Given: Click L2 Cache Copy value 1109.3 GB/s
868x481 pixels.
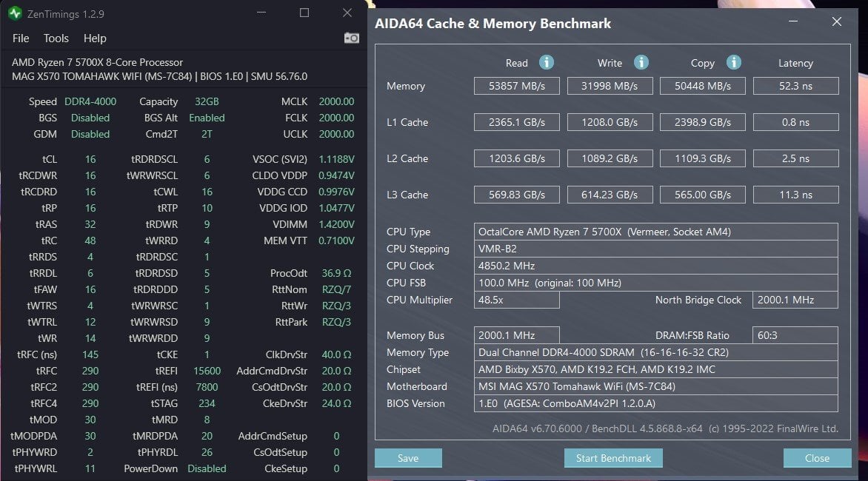Looking at the screenshot, I should (x=703, y=158).
